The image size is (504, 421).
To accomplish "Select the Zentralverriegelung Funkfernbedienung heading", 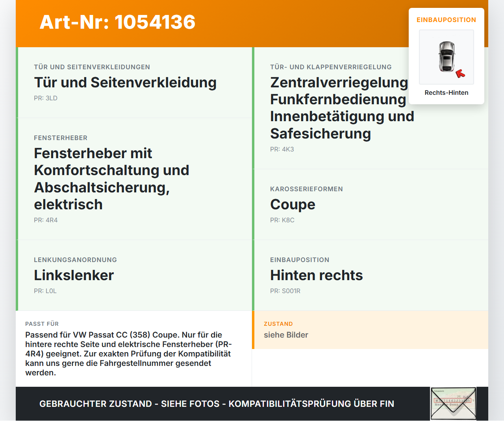I will click(342, 108).
